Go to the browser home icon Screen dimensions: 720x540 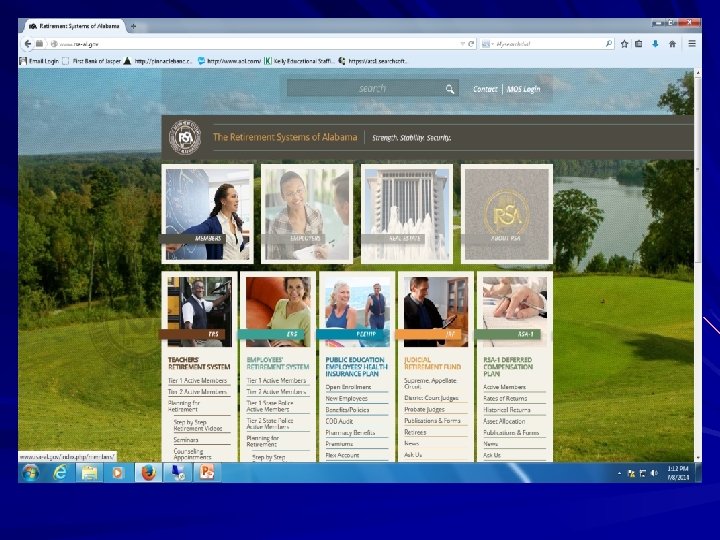pyautogui.click(x=672, y=44)
